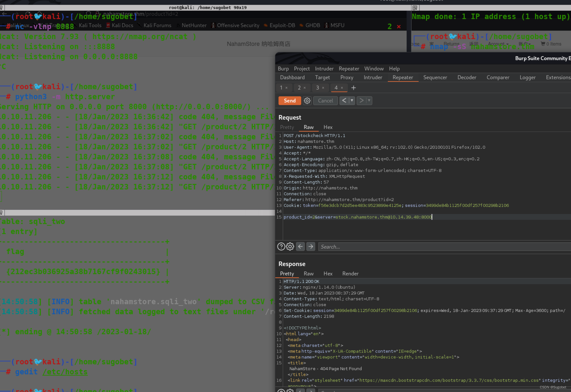Open the Window menu
This screenshot has width=571, height=392.
coord(374,69)
